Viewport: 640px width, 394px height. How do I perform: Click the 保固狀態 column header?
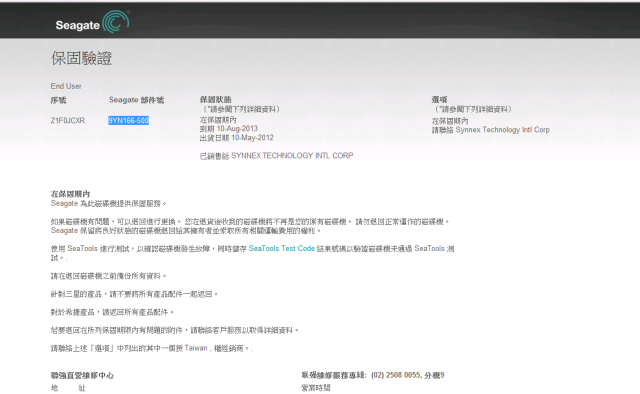pyautogui.click(x=216, y=99)
